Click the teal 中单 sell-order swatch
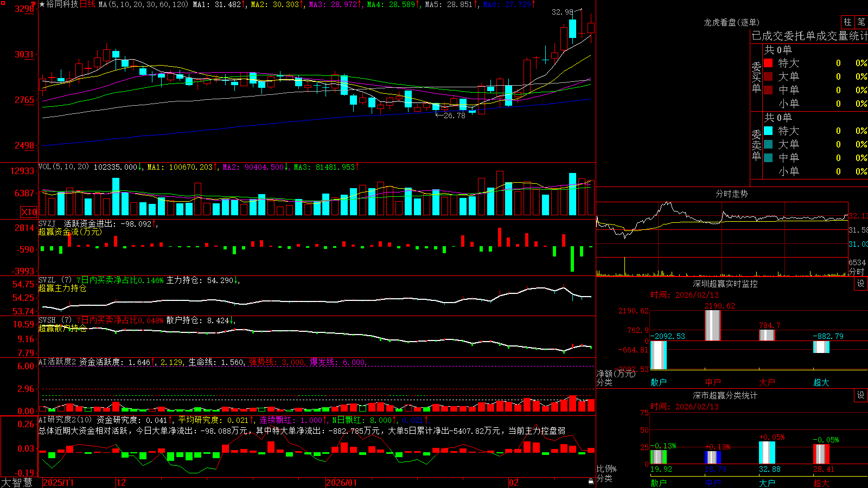The width and height of the screenshot is (868, 488). pos(768,158)
